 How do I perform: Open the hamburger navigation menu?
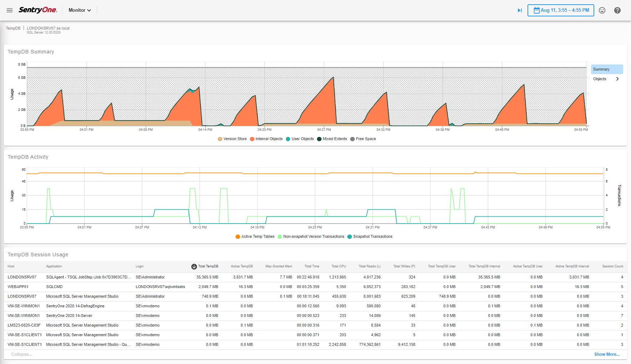[x=9, y=10]
